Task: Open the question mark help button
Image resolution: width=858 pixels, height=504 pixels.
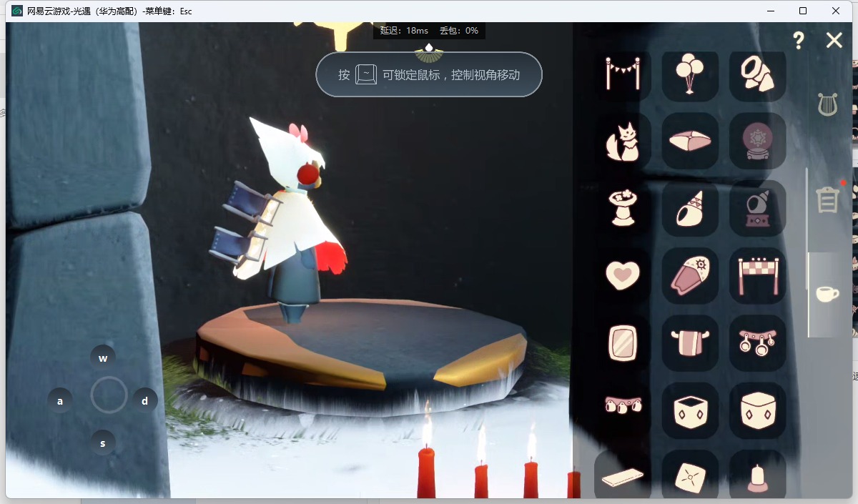Action: click(x=799, y=41)
